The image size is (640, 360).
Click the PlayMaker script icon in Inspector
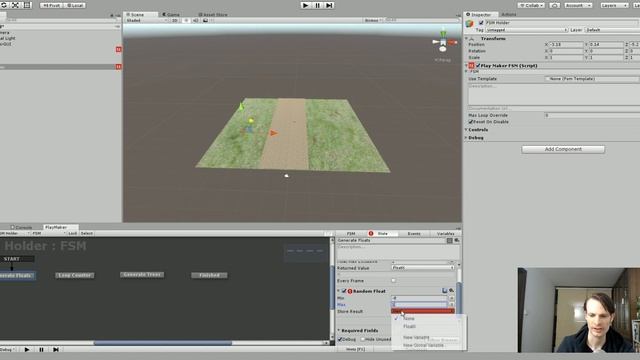pyautogui.click(x=471, y=65)
